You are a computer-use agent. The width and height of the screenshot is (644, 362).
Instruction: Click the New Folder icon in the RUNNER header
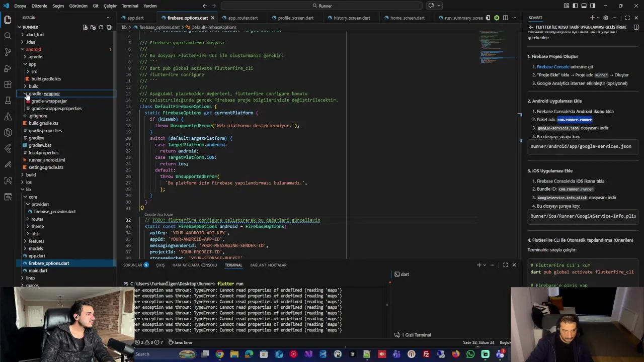coord(93,27)
